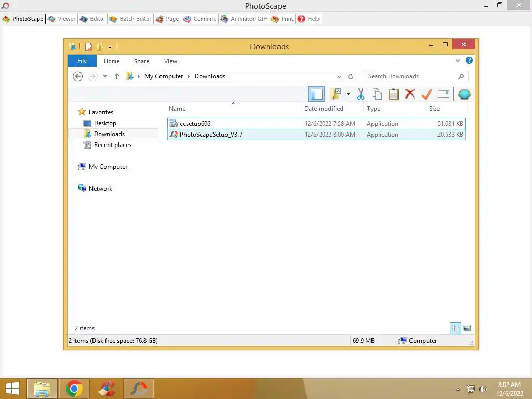
Task: Open the Viewer tab in PhotoScape
Action: click(x=62, y=19)
